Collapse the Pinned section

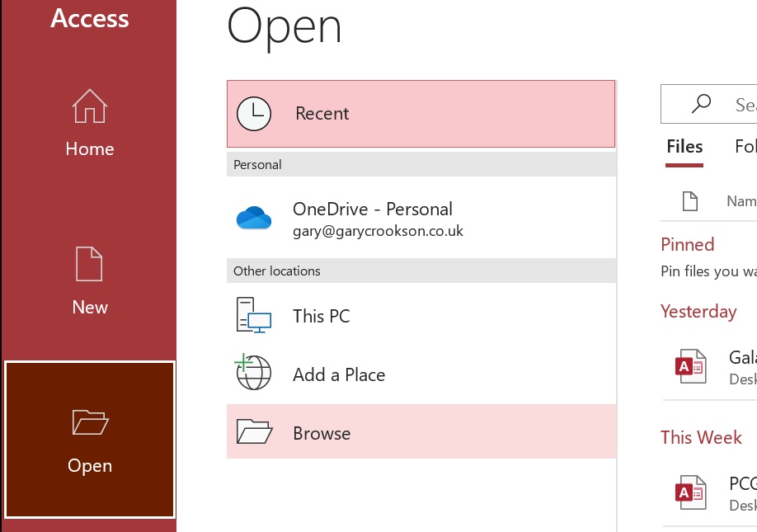click(688, 244)
